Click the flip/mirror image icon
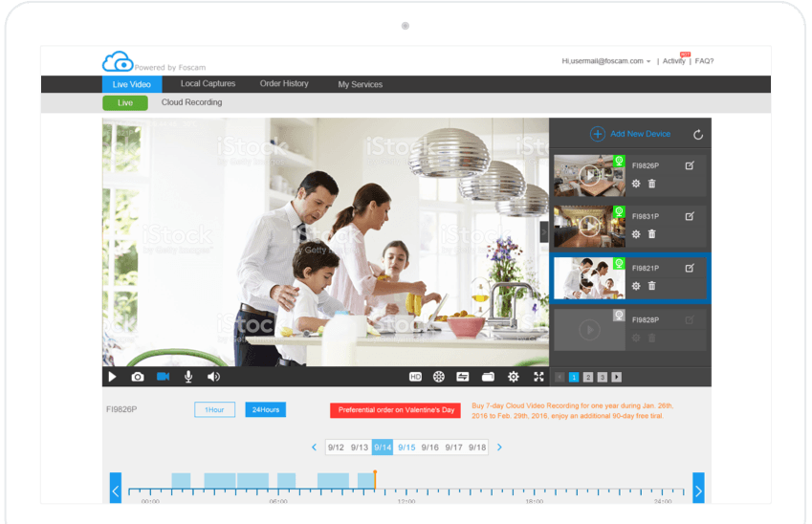 pos(463,377)
